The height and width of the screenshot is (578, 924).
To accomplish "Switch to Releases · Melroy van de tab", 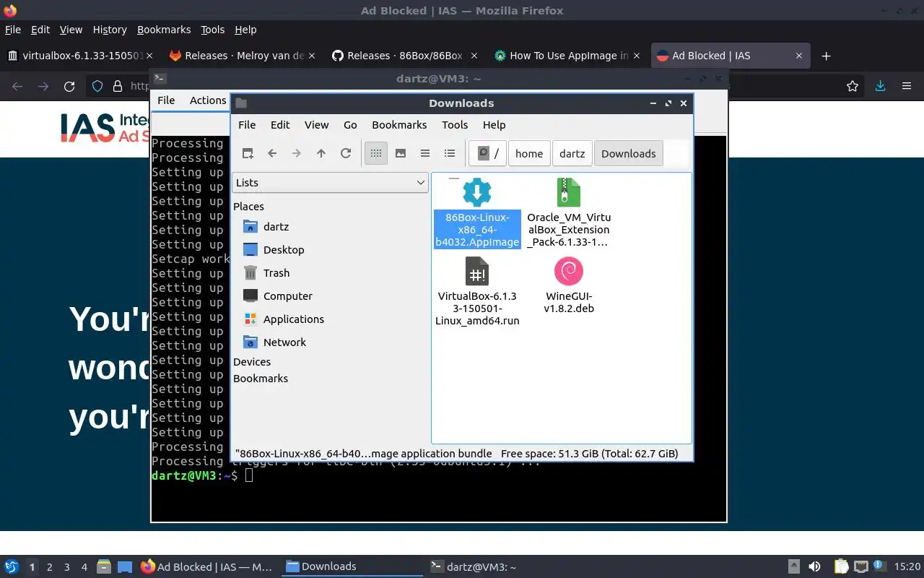I will (x=243, y=56).
